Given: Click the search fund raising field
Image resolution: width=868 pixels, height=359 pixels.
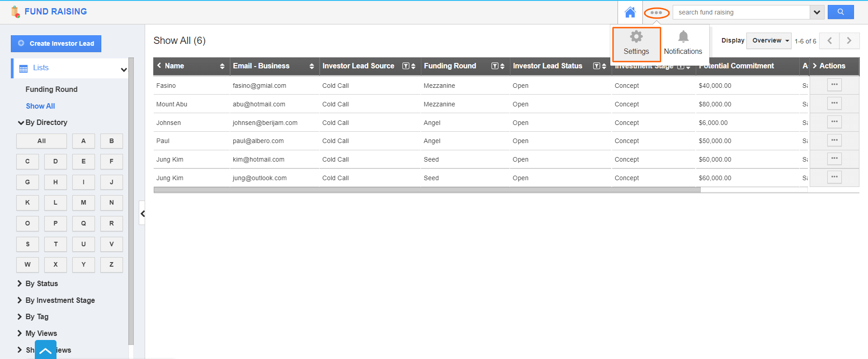Looking at the screenshot, I should tap(741, 12).
